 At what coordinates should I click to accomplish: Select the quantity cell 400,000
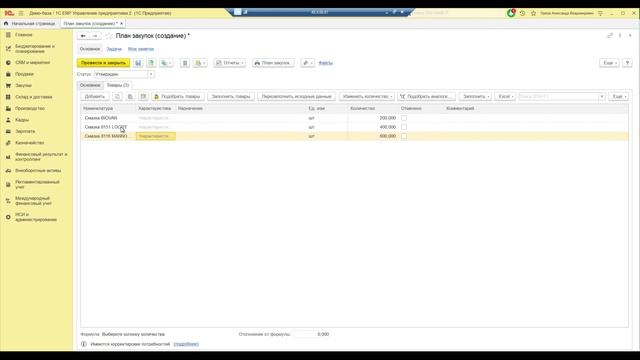point(372,127)
